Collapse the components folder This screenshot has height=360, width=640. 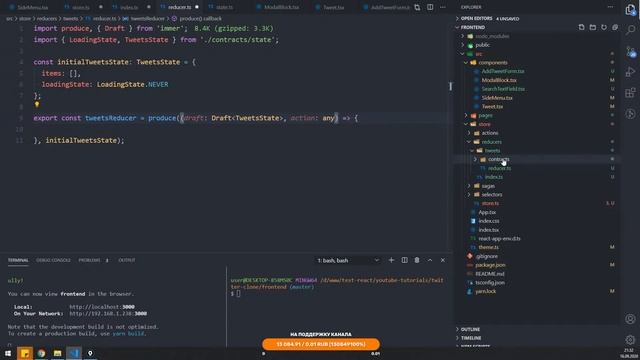pos(492,63)
